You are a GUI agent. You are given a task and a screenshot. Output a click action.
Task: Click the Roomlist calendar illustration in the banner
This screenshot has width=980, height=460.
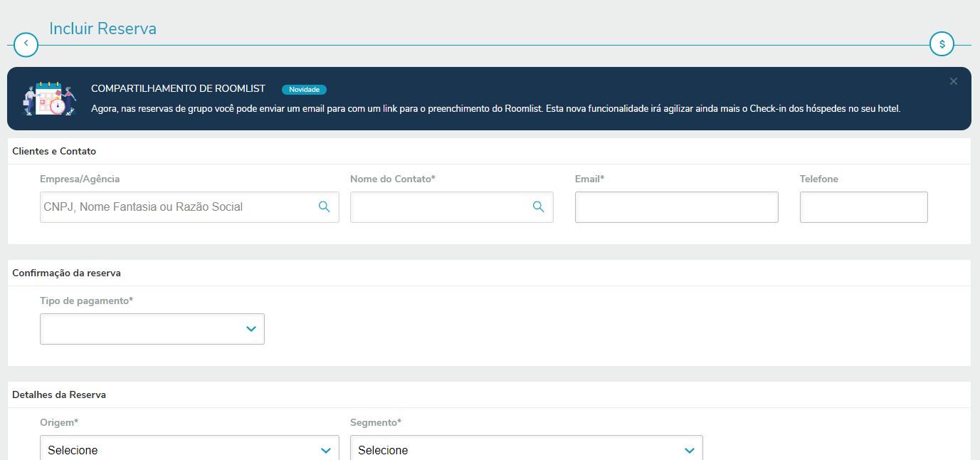click(x=50, y=99)
